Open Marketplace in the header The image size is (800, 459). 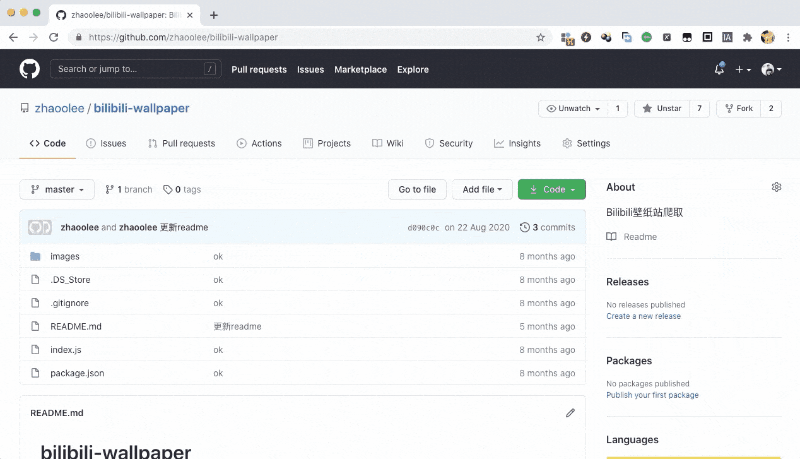pos(360,69)
